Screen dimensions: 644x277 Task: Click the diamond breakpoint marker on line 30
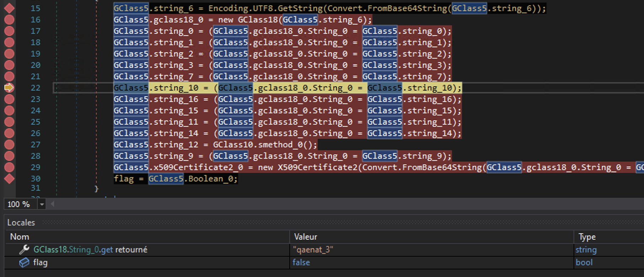point(9,179)
